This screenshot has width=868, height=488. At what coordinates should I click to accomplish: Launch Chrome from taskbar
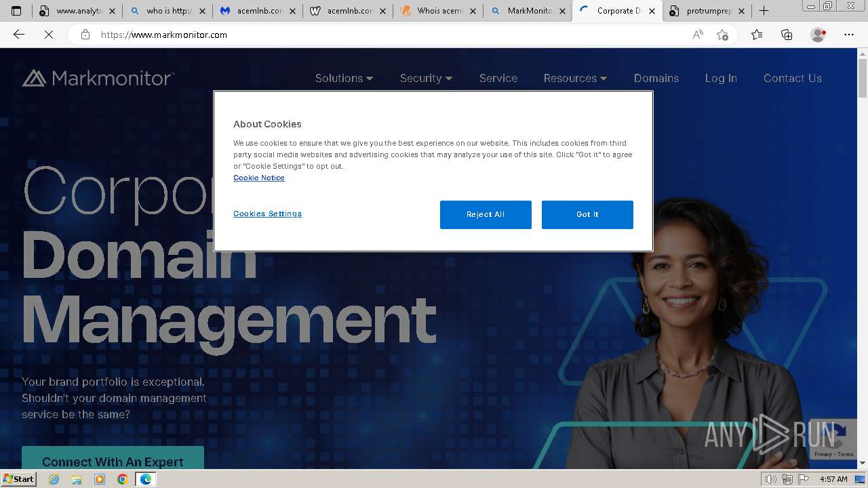[x=122, y=479]
